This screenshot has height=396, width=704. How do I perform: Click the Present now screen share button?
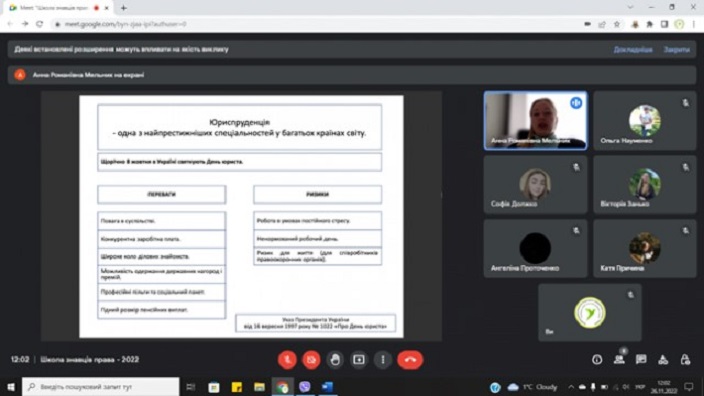click(359, 360)
